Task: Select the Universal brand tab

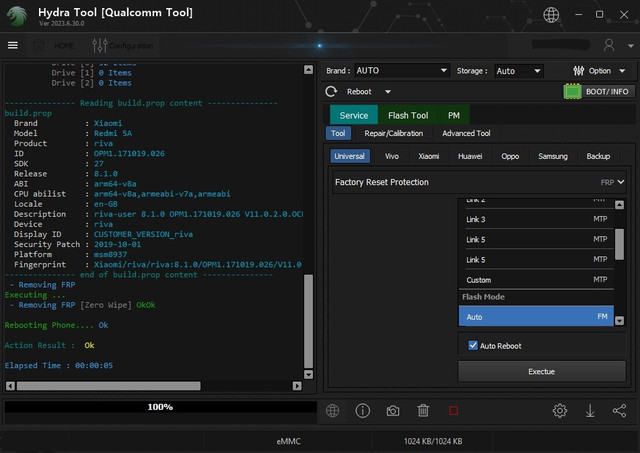Action: [349, 156]
